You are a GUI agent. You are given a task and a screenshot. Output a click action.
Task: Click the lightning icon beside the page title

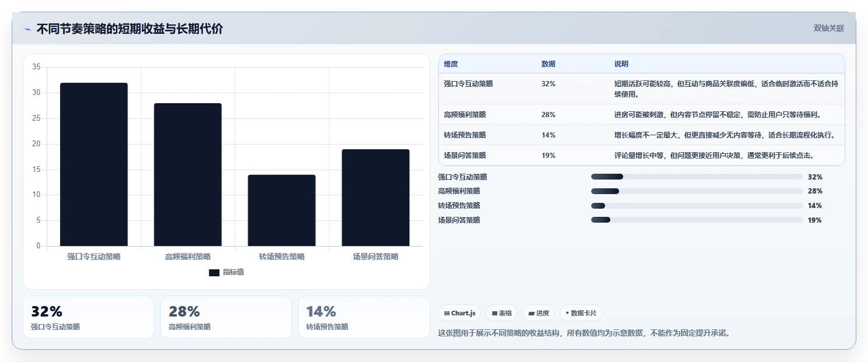pyautogui.click(x=28, y=29)
